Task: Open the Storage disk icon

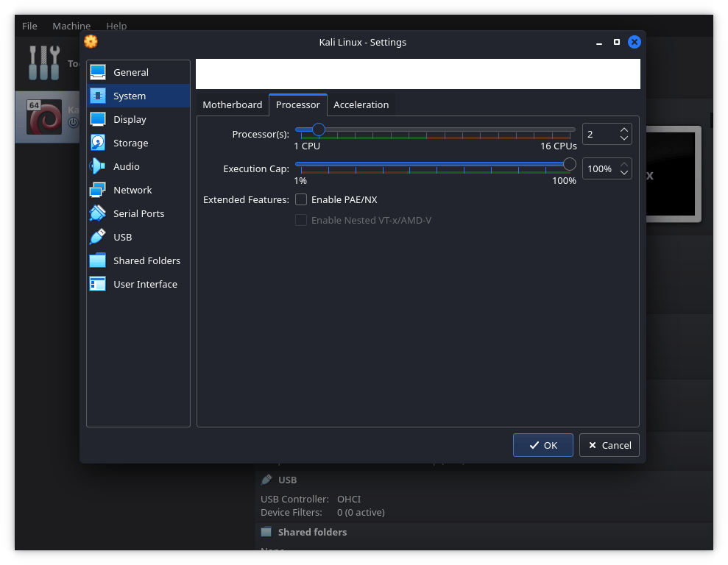Action: click(x=98, y=143)
